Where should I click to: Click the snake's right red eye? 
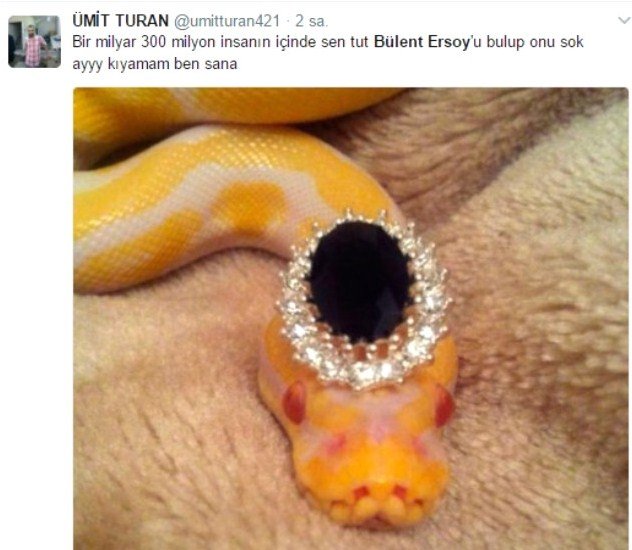click(x=445, y=405)
